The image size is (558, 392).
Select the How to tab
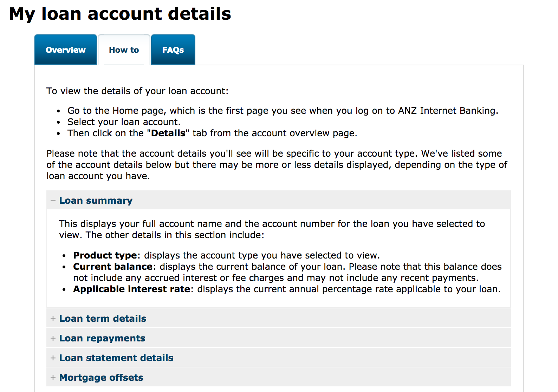coord(124,50)
